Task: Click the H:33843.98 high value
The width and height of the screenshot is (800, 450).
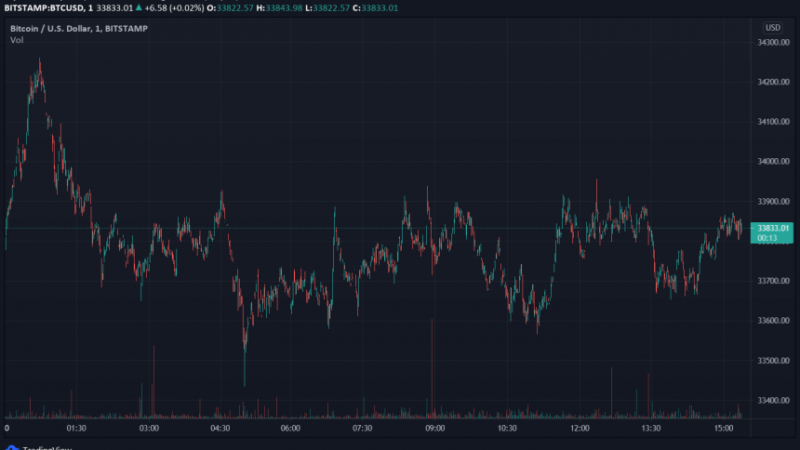Action: 279,8
